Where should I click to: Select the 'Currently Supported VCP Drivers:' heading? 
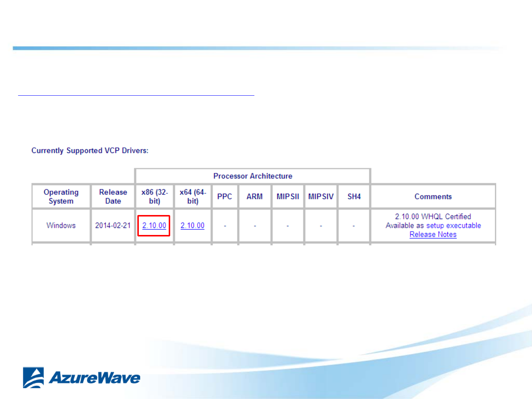click(x=90, y=150)
